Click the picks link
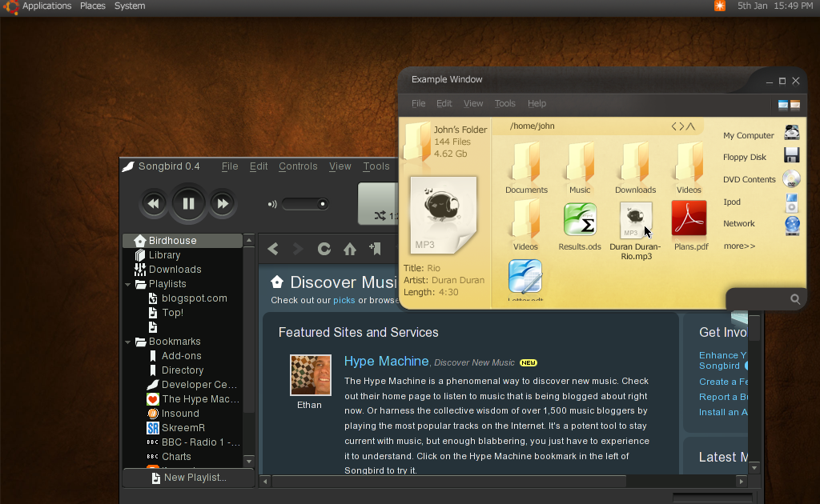Image resolution: width=820 pixels, height=504 pixels. [x=344, y=300]
